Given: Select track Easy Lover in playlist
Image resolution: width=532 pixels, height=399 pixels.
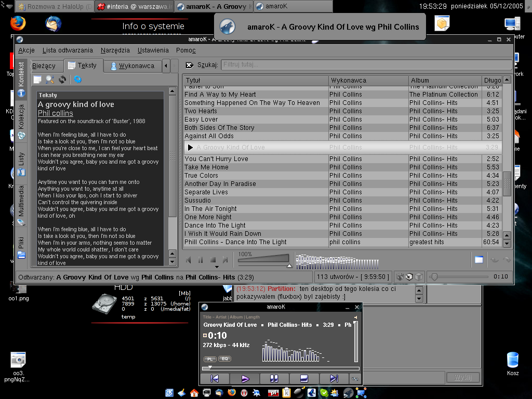Looking at the screenshot, I should tap(343, 119).
